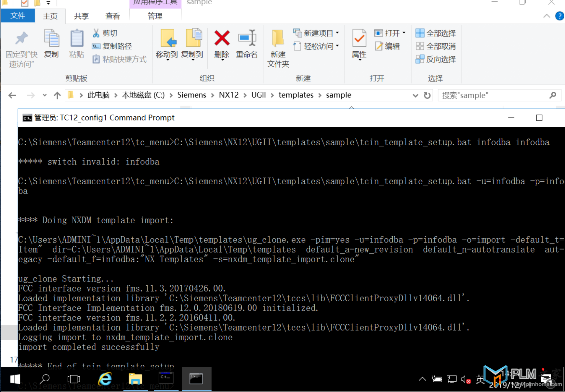Switch to the Share tab
The height and width of the screenshot is (392, 565).
point(81,16)
